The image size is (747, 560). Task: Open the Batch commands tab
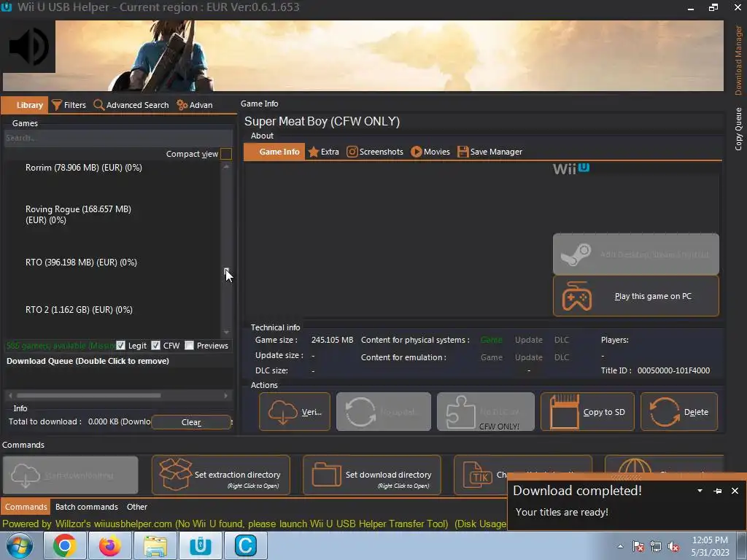pos(86,507)
